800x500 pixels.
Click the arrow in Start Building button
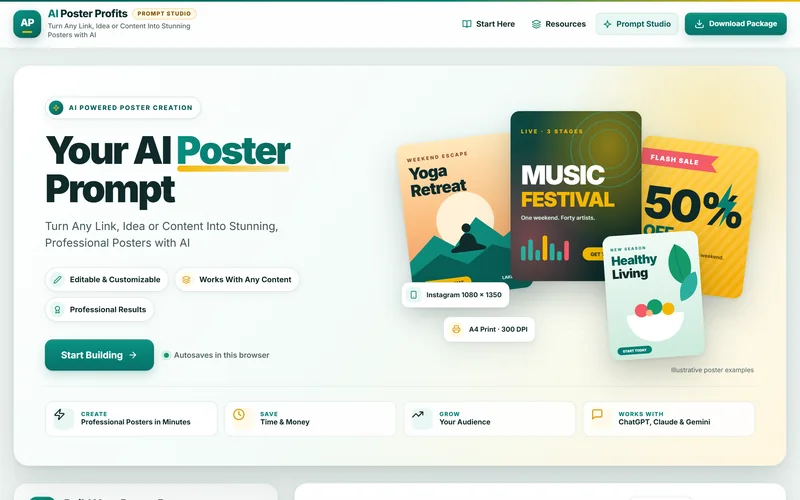click(133, 355)
